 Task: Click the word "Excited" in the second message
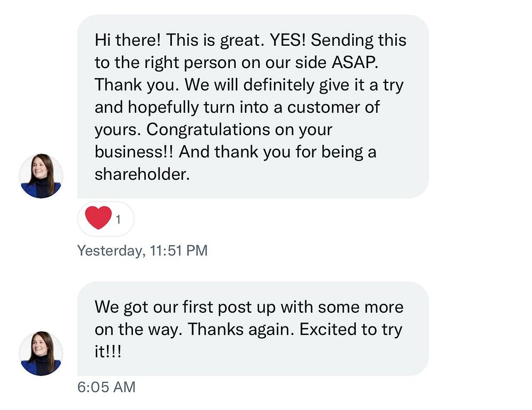click(328, 329)
